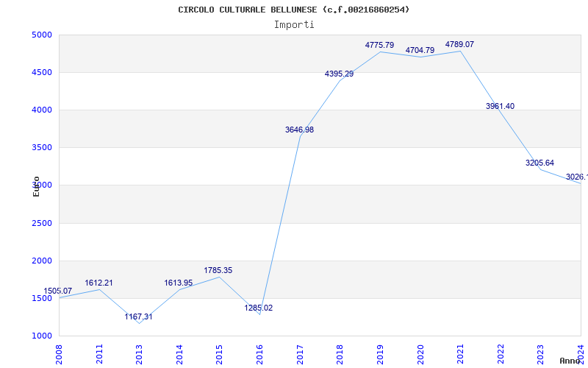588x368 pixels.
Task: Click the 2022 x-axis year label
Action: click(501, 354)
